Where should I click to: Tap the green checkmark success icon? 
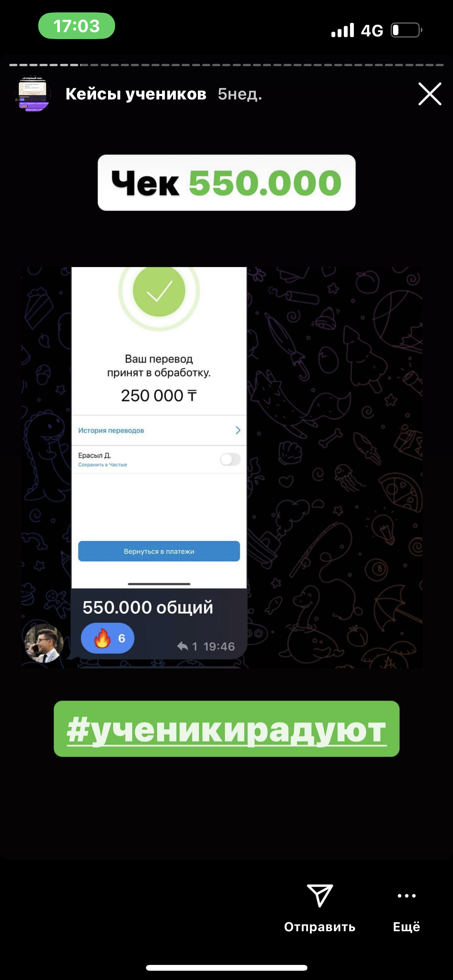(x=159, y=291)
